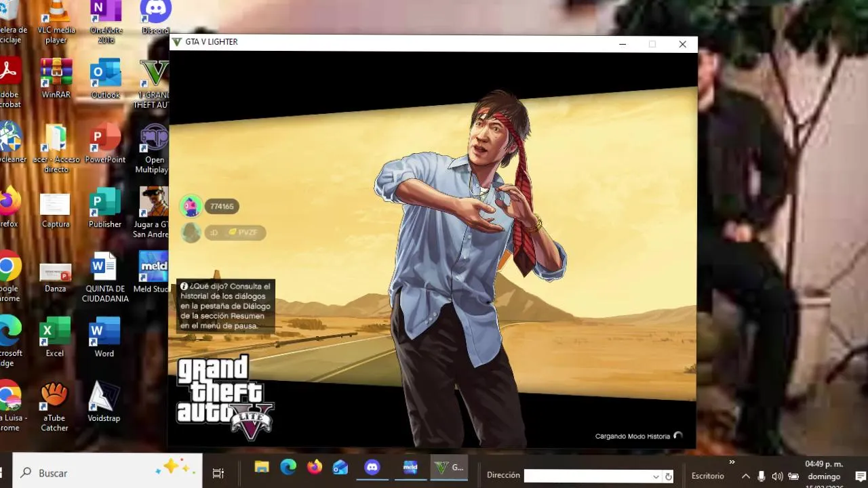This screenshot has width=868, height=488.
Task: Switch to Meld Studio in the taskbar
Action: 410,467
